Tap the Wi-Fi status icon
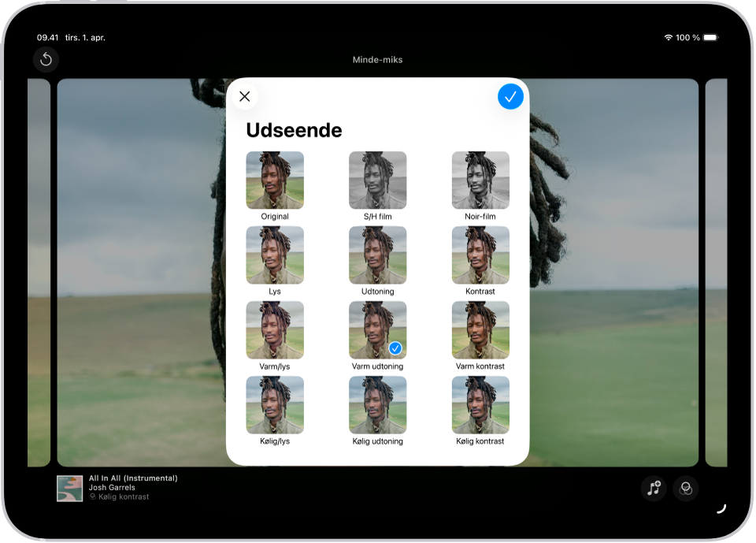 [x=669, y=38]
